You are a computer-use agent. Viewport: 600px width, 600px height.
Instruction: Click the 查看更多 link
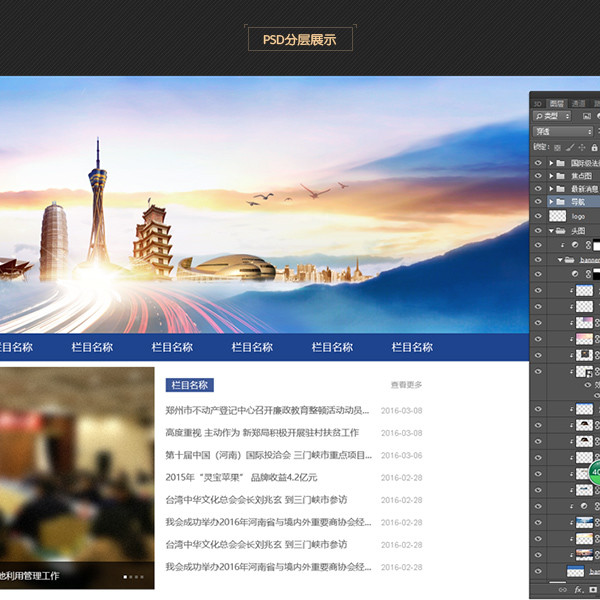click(406, 385)
